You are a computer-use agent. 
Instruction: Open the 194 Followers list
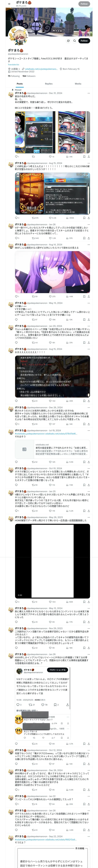pyautogui.click(x=29, y=76)
